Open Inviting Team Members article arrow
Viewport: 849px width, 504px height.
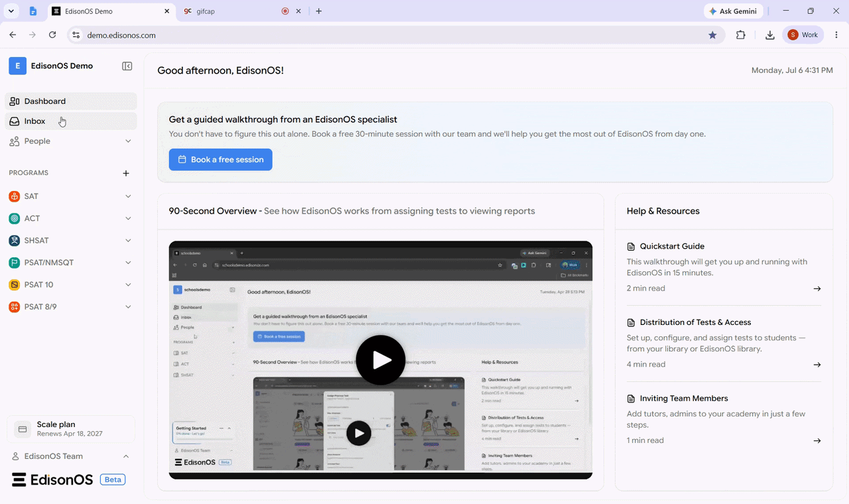click(817, 441)
